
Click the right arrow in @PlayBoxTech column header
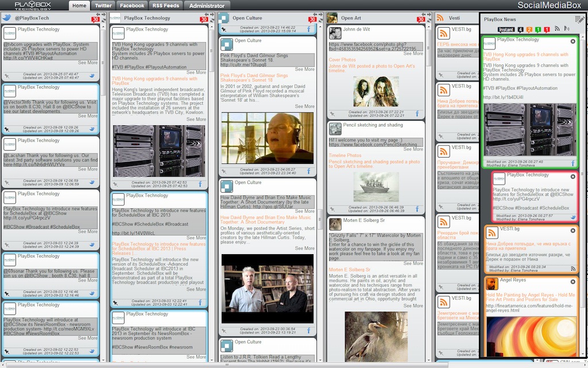[x=103, y=14]
